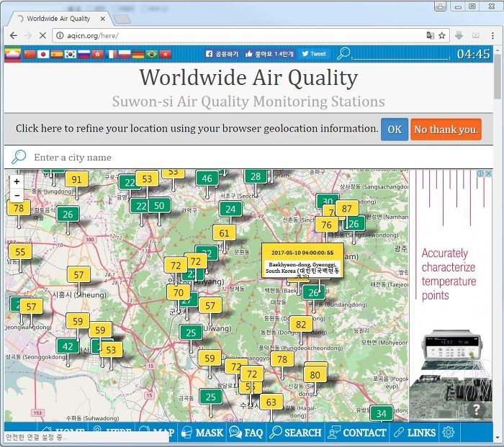504x447 pixels.
Task: Decline geolocation with No thank you
Action: [446, 130]
